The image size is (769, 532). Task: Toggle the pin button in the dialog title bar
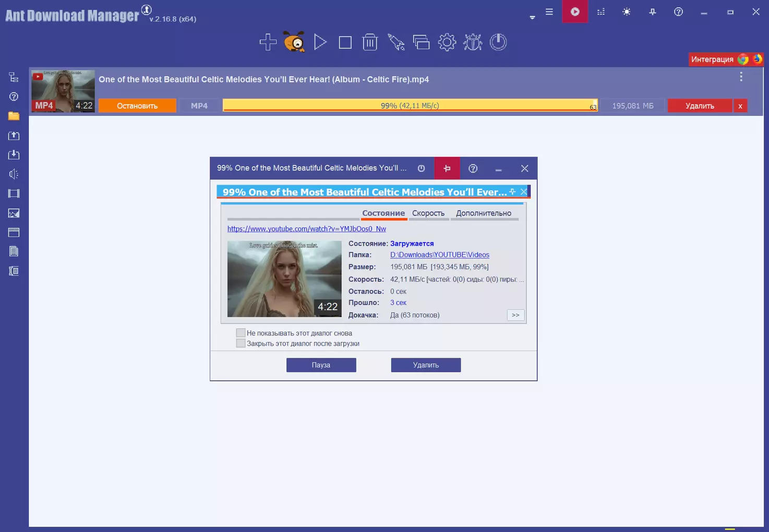(x=447, y=168)
